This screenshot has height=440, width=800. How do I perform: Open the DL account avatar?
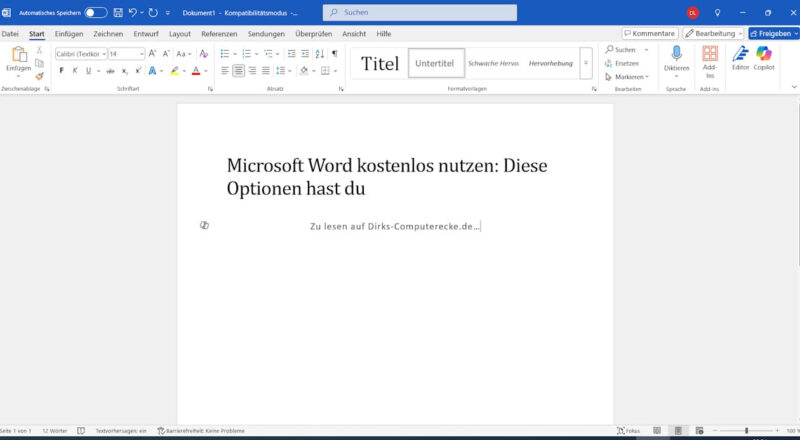tap(692, 13)
